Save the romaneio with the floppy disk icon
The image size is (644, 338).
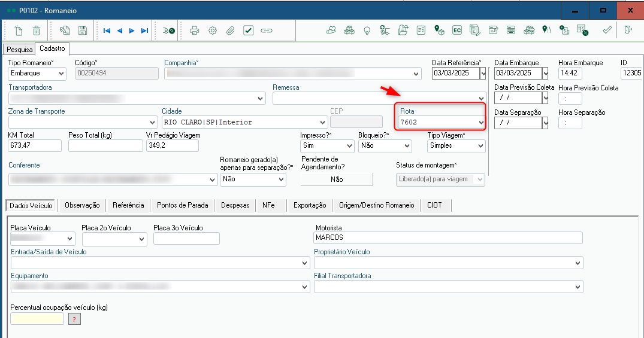(83, 31)
